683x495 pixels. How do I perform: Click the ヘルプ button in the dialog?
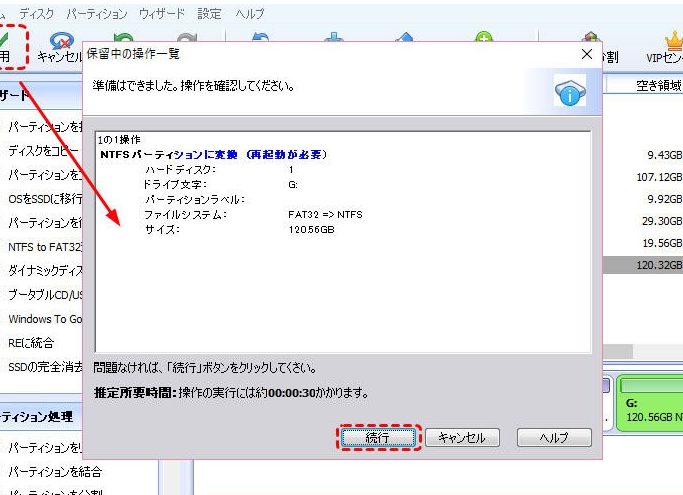(554, 438)
